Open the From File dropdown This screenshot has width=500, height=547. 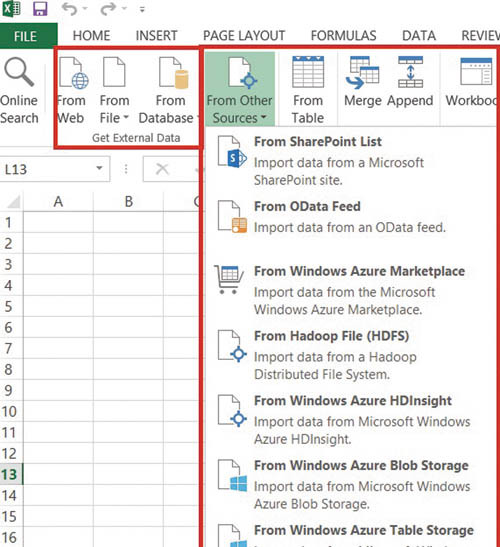click(114, 91)
